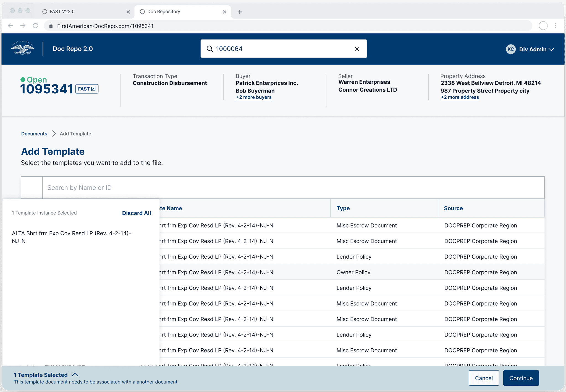Viewport: 566px width, 392px height.
Task: Click the browser profile circle icon
Action: (x=543, y=26)
